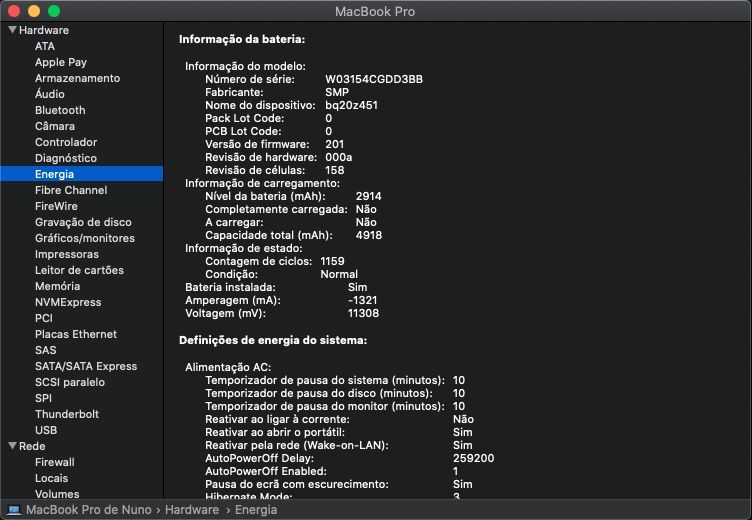Image resolution: width=752 pixels, height=520 pixels.
Task: Open the Bluetooth entry
Action: [60, 110]
